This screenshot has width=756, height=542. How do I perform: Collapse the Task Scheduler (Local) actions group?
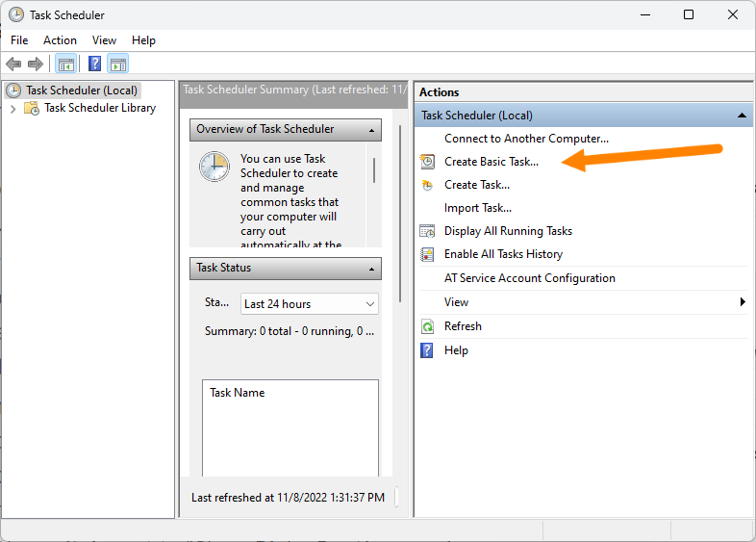pyautogui.click(x=742, y=116)
